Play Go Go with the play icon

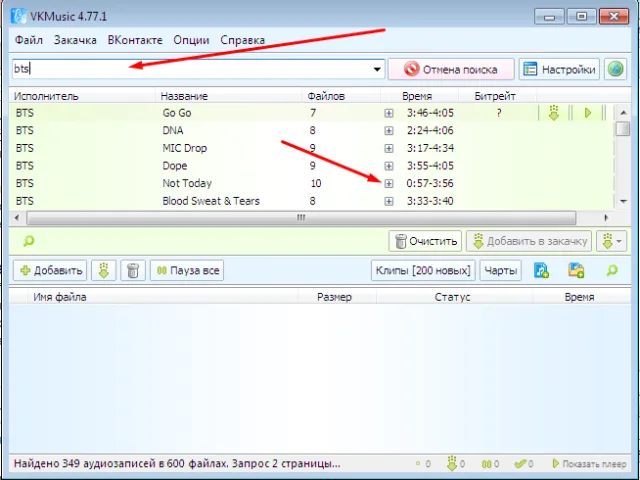(588, 113)
